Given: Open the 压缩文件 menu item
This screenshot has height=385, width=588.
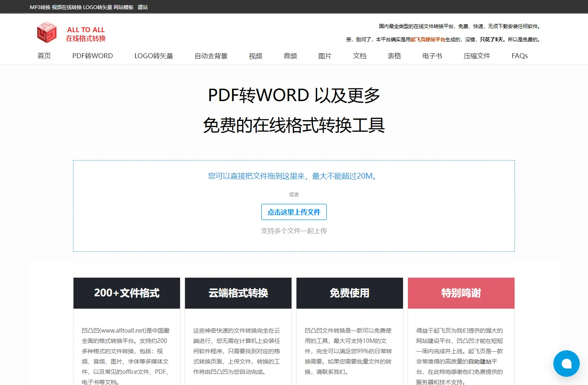Looking at the screenshot, I should click(x=477, y=56).
